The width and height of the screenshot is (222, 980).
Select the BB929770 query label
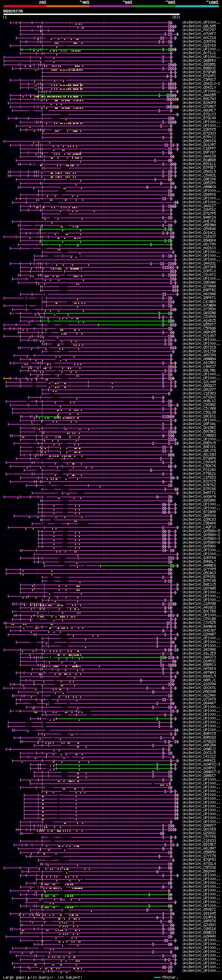(13, 11)
